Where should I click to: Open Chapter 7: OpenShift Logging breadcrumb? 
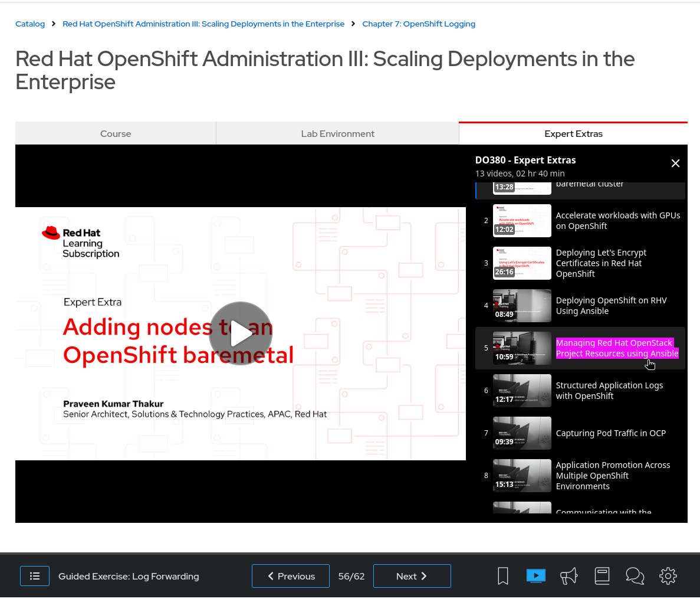(x=419, y=24)
